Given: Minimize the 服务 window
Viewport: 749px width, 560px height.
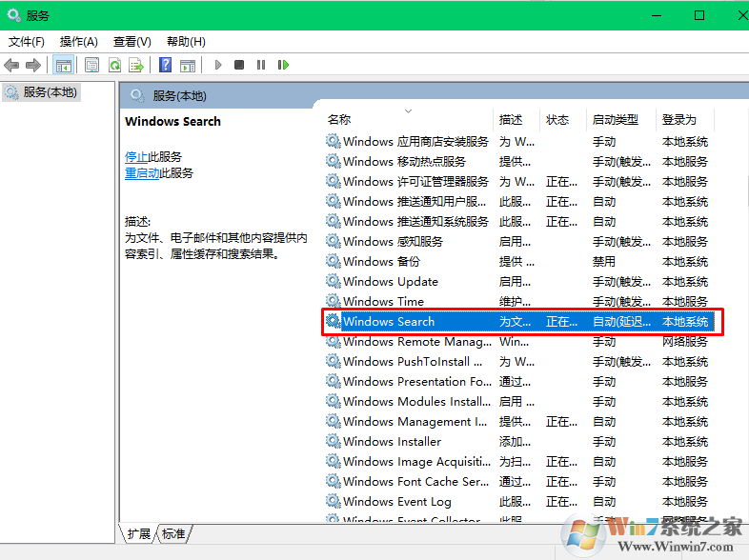Looking at the screenshot, I should click(657, 15).
